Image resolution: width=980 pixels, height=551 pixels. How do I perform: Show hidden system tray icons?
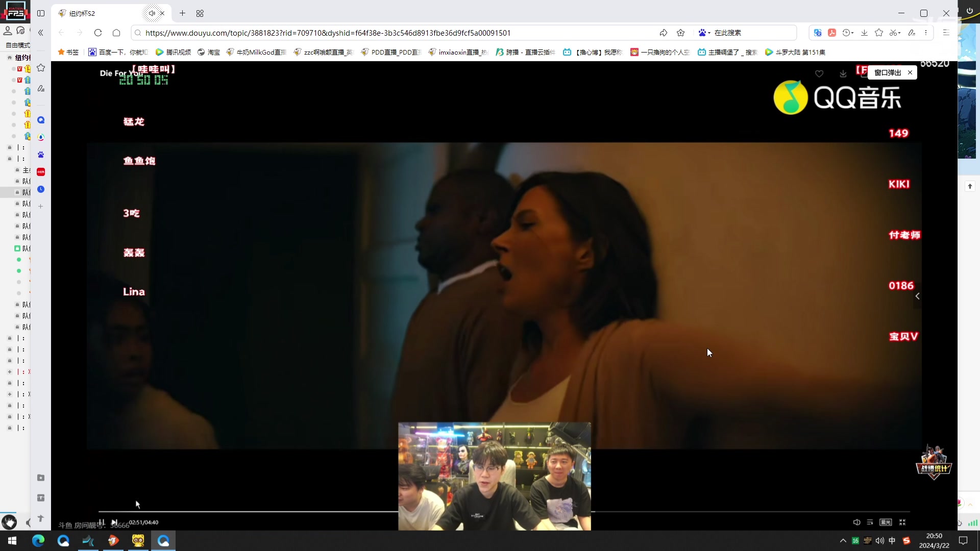843,541
